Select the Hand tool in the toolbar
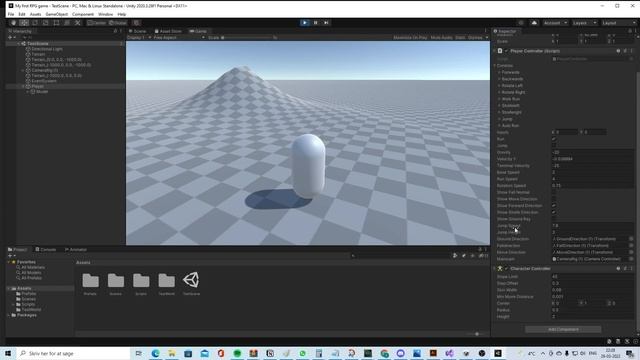 [13, 23]
